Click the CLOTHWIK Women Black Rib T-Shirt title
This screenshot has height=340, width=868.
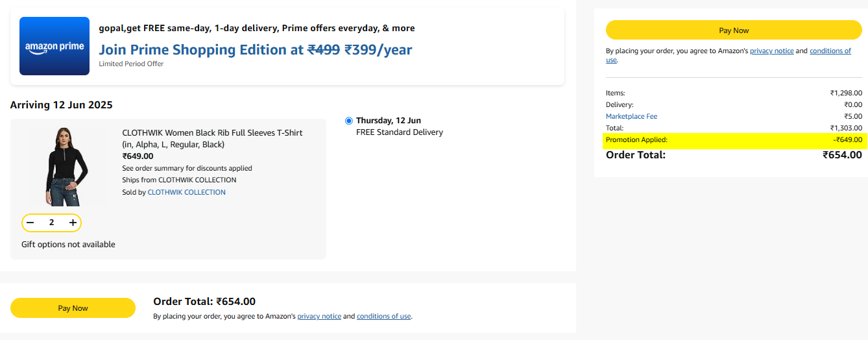click(212, 138)
